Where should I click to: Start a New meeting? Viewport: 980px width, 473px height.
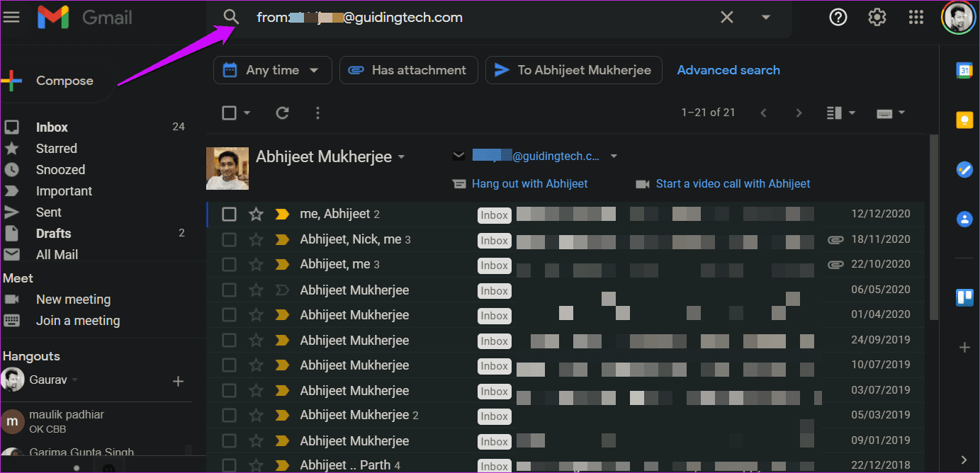pyautogui.click(x=73, y=300)
